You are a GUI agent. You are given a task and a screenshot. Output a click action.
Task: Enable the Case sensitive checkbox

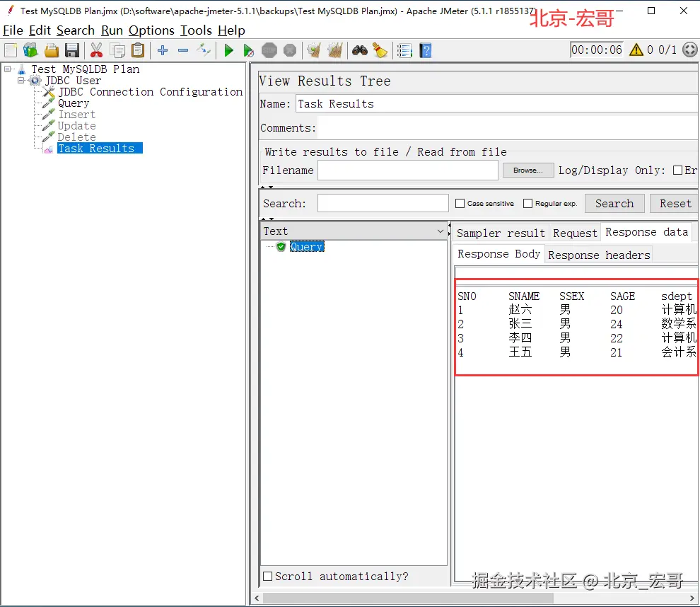pyautogui.click(x=460, y=203)
